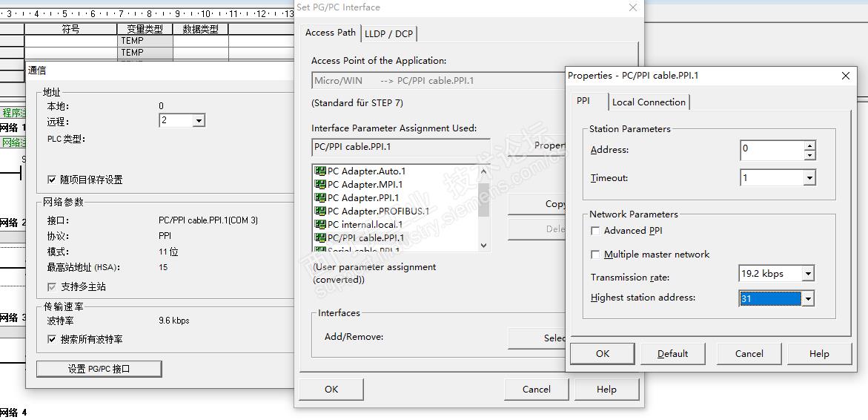
Task: Close the Properties - PC/PPI cable dialog
Action: click(845, 76)
